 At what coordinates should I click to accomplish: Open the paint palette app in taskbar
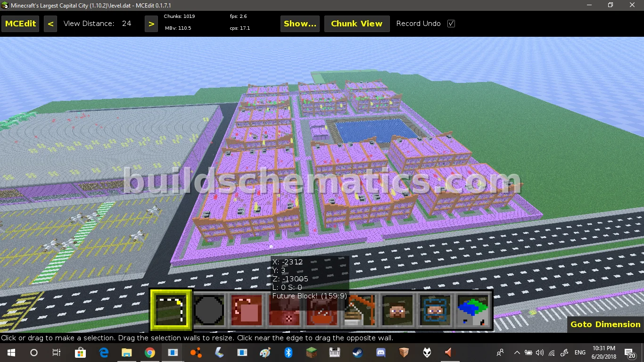265,353
